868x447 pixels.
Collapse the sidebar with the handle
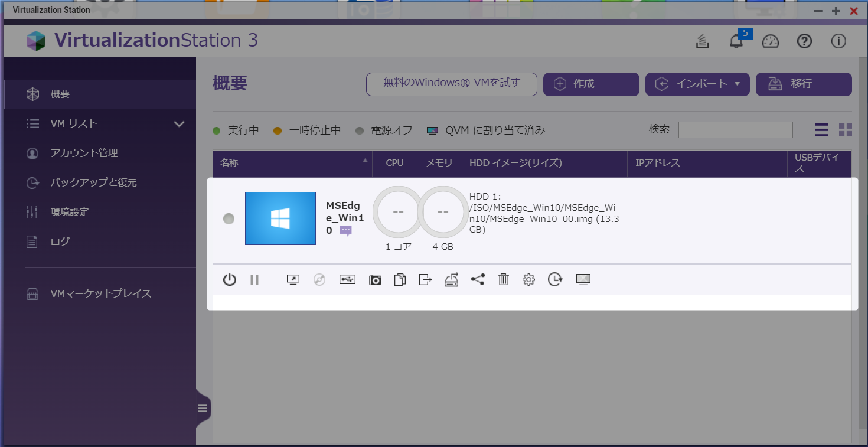pyautogui.click(x=203, y=408)
